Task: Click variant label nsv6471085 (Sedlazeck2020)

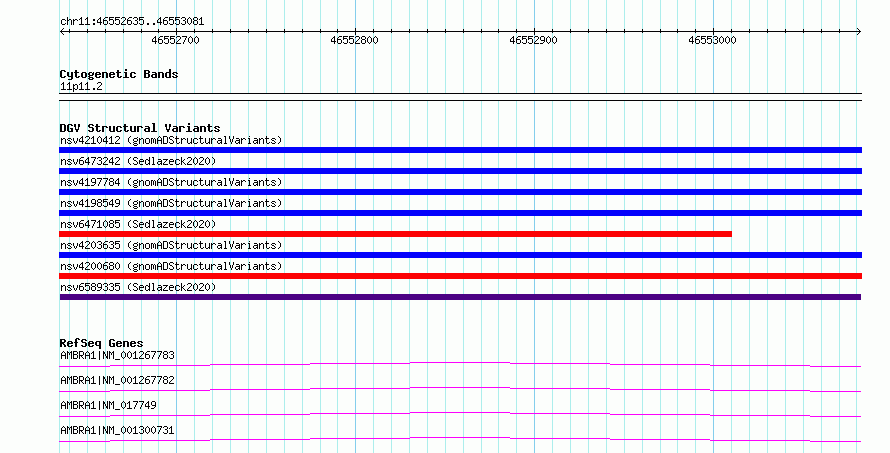Action: coord(138,224)
